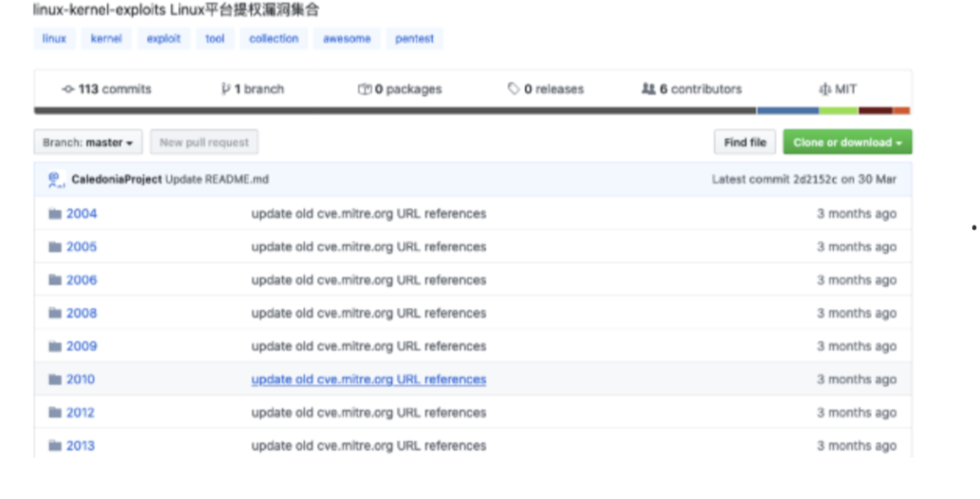Image resolution: width=980 pixels, height=499 pixels.
Task: Open the 2006 folder icon
Action: click(x=55, y=280)
